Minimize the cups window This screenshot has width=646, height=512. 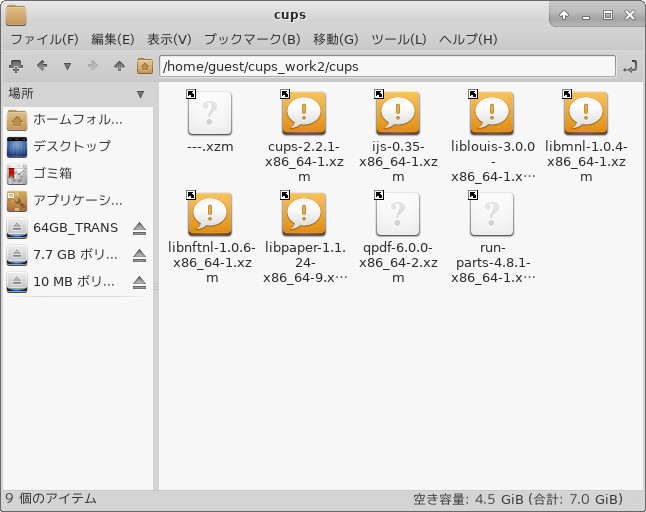pos(585,16)
